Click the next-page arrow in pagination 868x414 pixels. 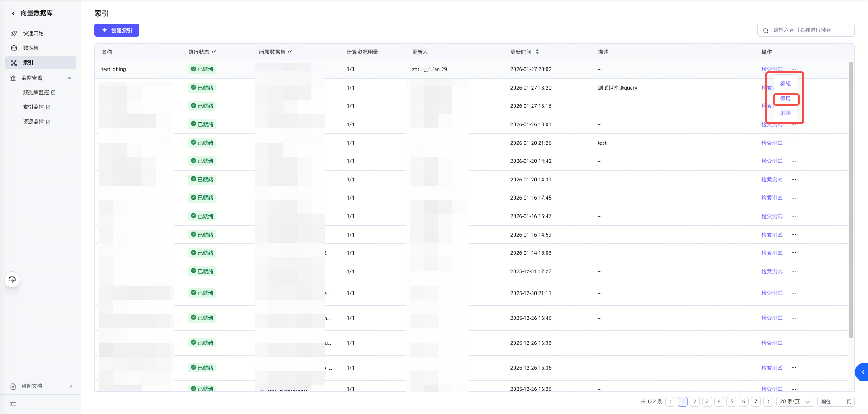tap(768, 401)
